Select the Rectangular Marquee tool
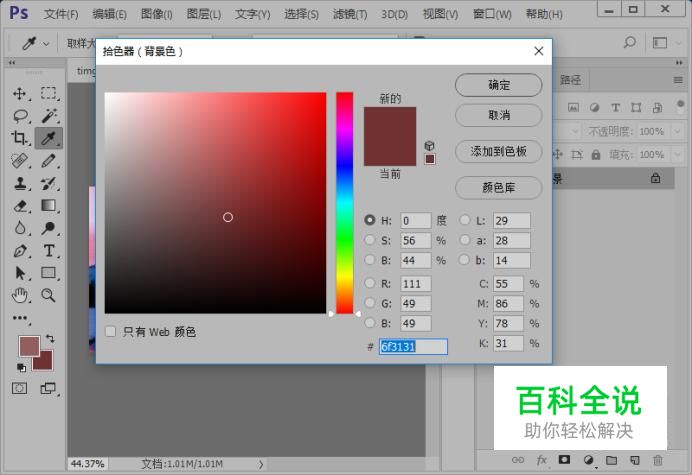 click(49, 94)
